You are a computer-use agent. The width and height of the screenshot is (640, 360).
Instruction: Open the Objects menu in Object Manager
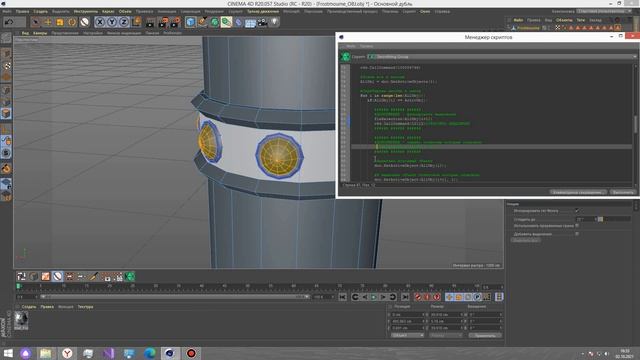click(x=564, y=20)
